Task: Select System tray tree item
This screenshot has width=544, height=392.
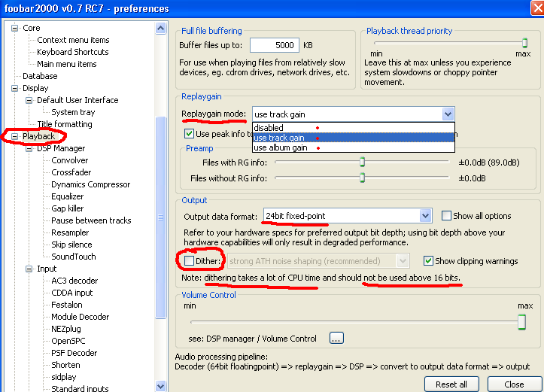Action: tap(73, 112)
